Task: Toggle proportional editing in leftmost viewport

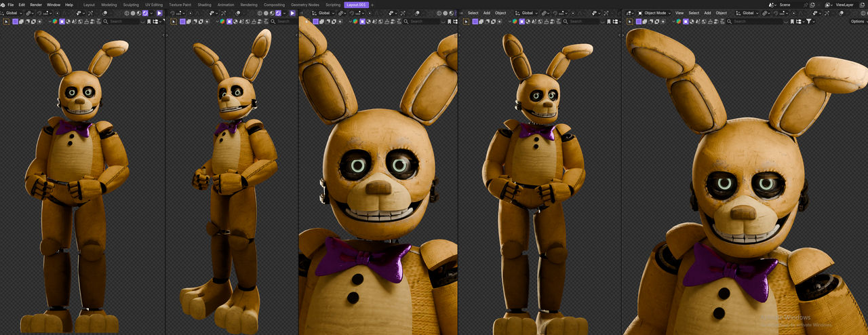Action: [x=57, y=13]
